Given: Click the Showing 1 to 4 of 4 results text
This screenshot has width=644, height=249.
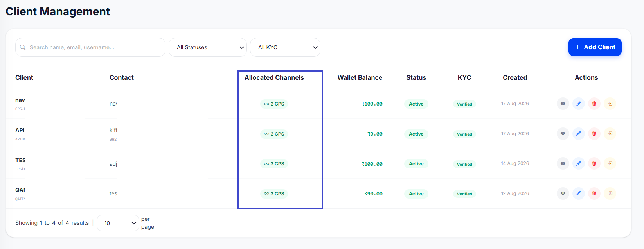Looking at the screenshot, I should click(x=52, y=223).
